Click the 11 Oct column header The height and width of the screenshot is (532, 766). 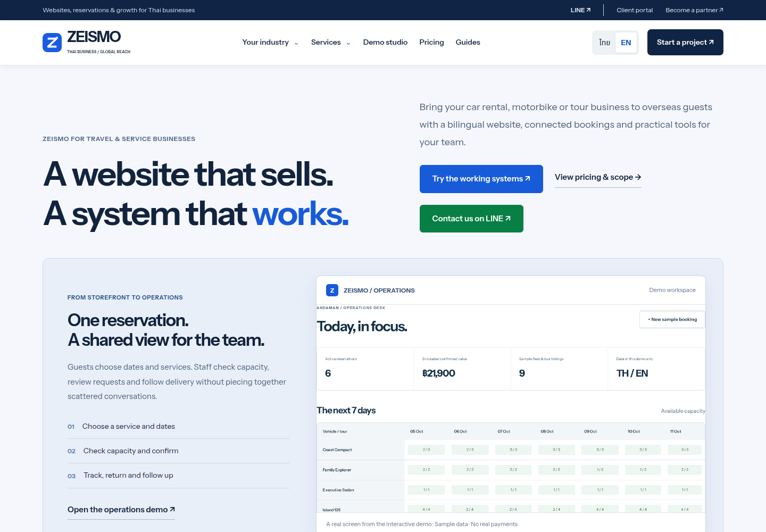[x=676, y=431]
